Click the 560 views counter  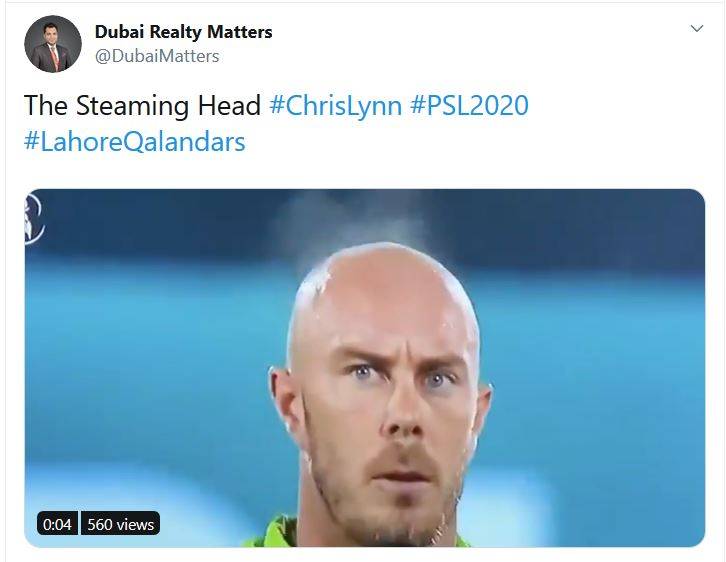tap(120, 524)
